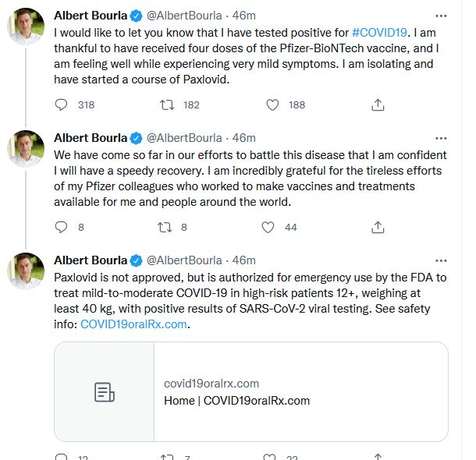Reply to the COVID19 positive test tweet
The height and width of the screenshot is (460, 476).
coord(63,104)
